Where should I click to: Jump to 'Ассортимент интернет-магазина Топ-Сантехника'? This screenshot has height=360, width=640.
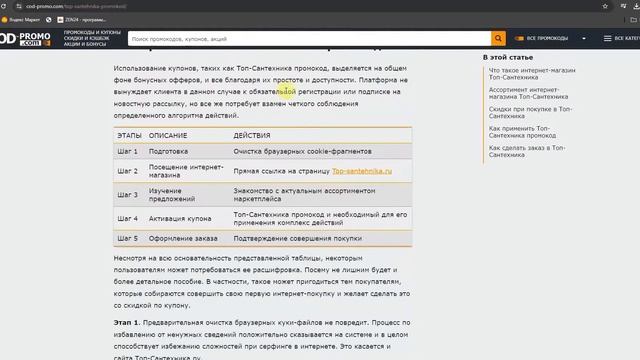point(528,93)
